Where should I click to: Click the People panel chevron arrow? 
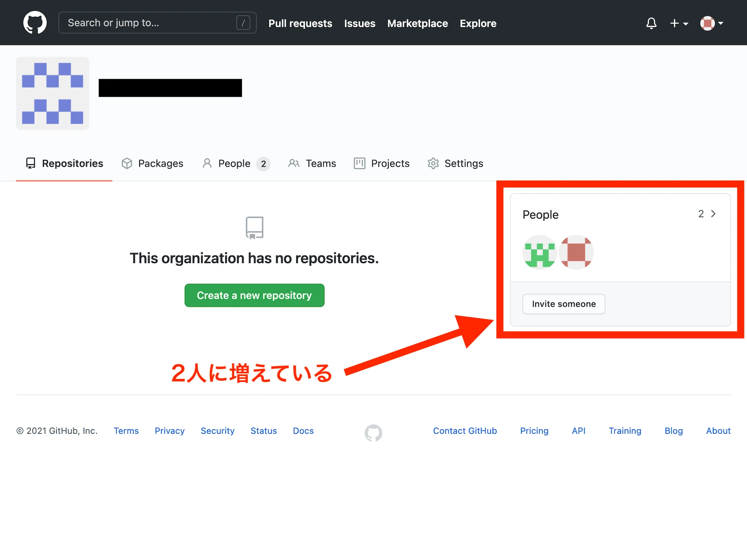[x=713, y=214]
